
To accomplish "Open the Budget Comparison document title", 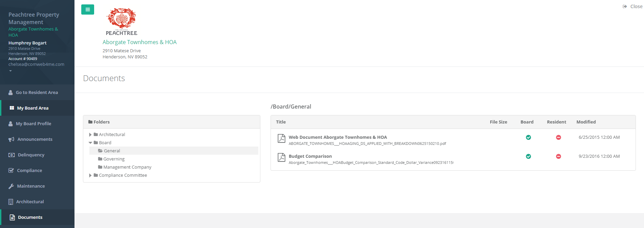I will coord(310,156).
